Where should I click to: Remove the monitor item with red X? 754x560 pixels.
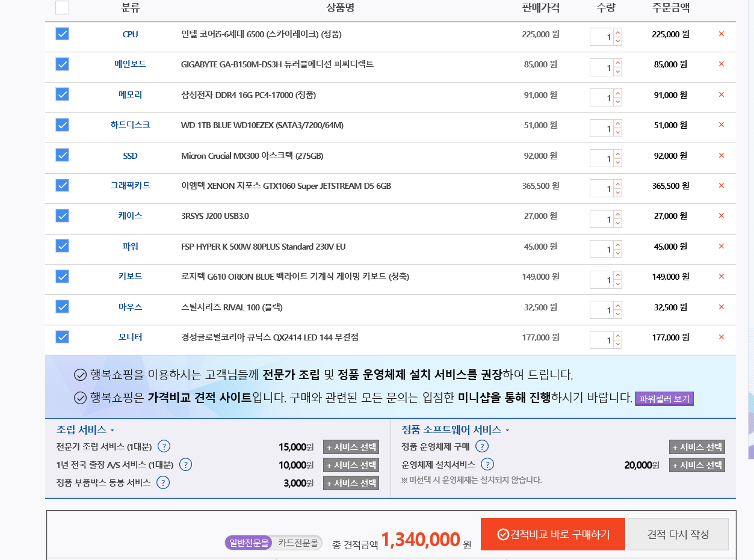[721, 337]
